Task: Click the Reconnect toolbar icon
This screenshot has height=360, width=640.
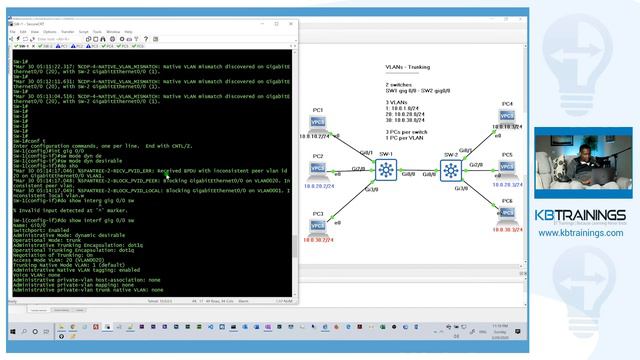Action: 32,39
